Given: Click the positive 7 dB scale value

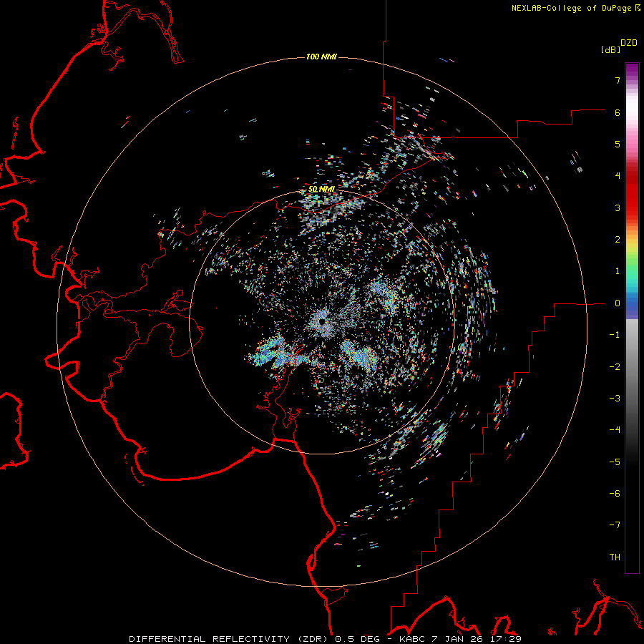Looking at the screenshot, I should pos(618,80).
